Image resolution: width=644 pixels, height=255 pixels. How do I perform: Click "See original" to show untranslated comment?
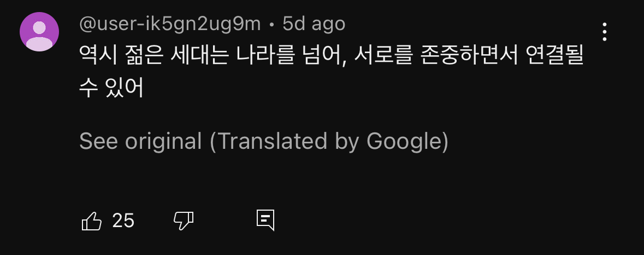point(140,141)
